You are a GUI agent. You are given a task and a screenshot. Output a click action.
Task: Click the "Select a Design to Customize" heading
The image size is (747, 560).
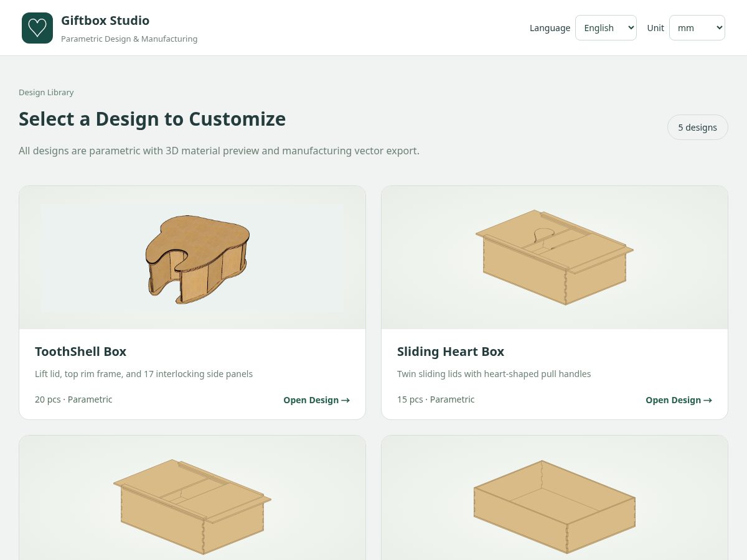coord(153,119)
